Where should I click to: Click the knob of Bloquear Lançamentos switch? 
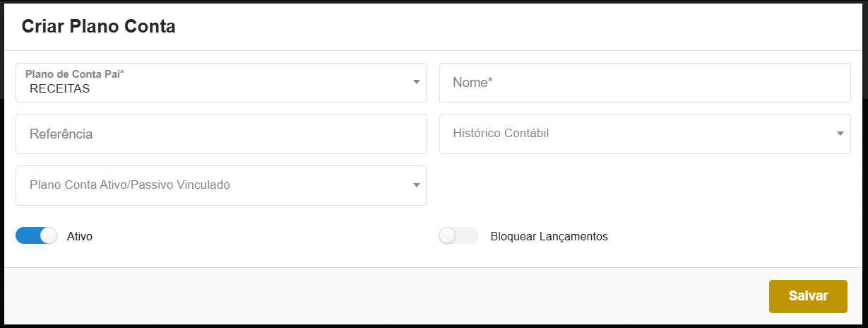pyautogui.click(x=447, y=236)
